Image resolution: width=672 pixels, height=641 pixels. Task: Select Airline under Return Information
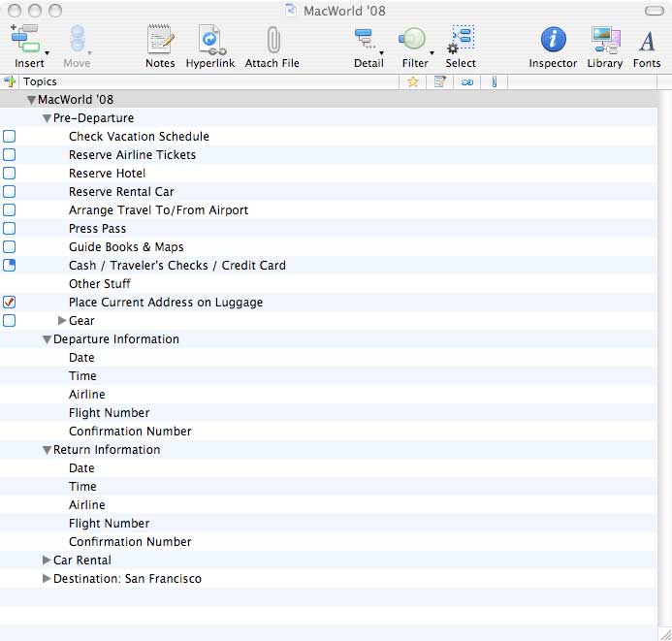coord(329,504)
